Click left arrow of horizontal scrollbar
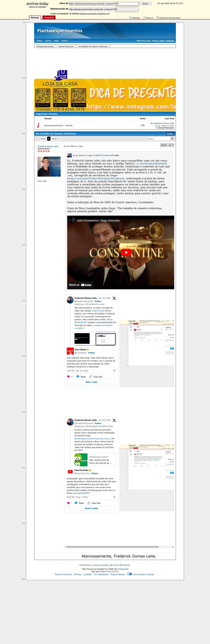This screenshot has height=644, width=210. coord(65,547)
